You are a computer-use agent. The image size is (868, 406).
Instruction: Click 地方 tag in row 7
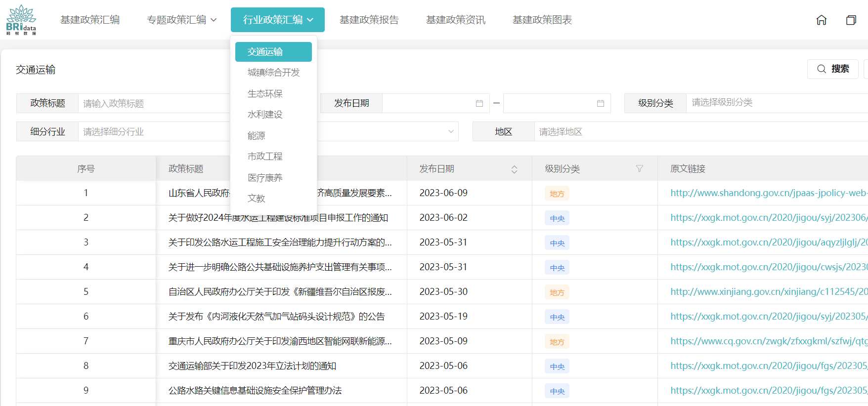pyautogui.click(x=557, y=342)
